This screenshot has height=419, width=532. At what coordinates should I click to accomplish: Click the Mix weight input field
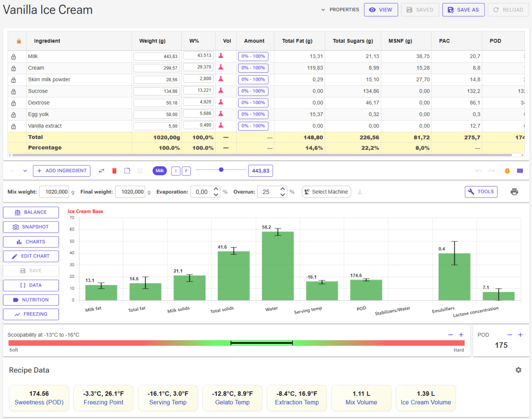(54, 192)
